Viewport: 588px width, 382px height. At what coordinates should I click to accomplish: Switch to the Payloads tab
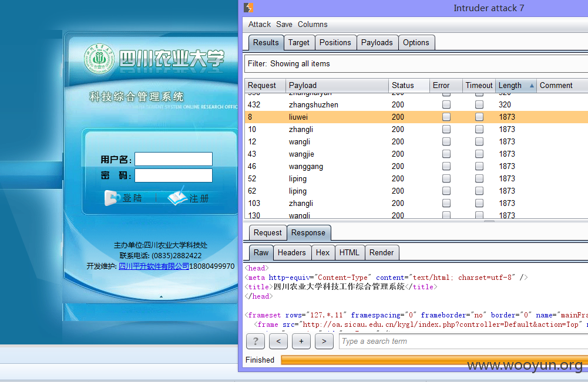pyautogui.click(x=377, y=43)
